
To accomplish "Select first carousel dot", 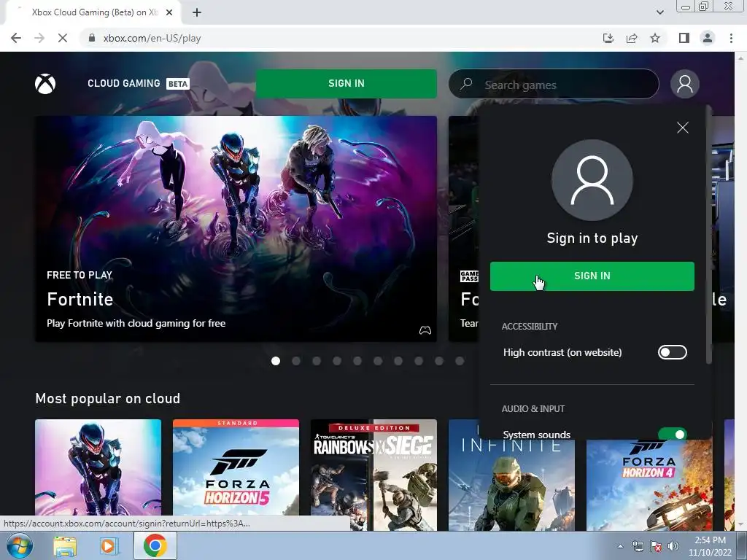I will [275, 361].
